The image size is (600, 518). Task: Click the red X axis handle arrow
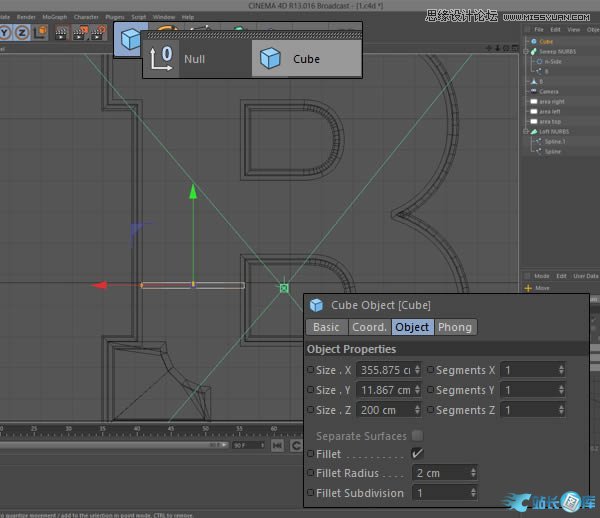click(101, 285)
